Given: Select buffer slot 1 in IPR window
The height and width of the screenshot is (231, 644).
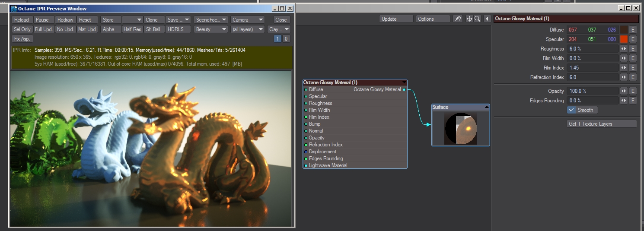Looking at the screenshot, I should [x=278, y=39].
